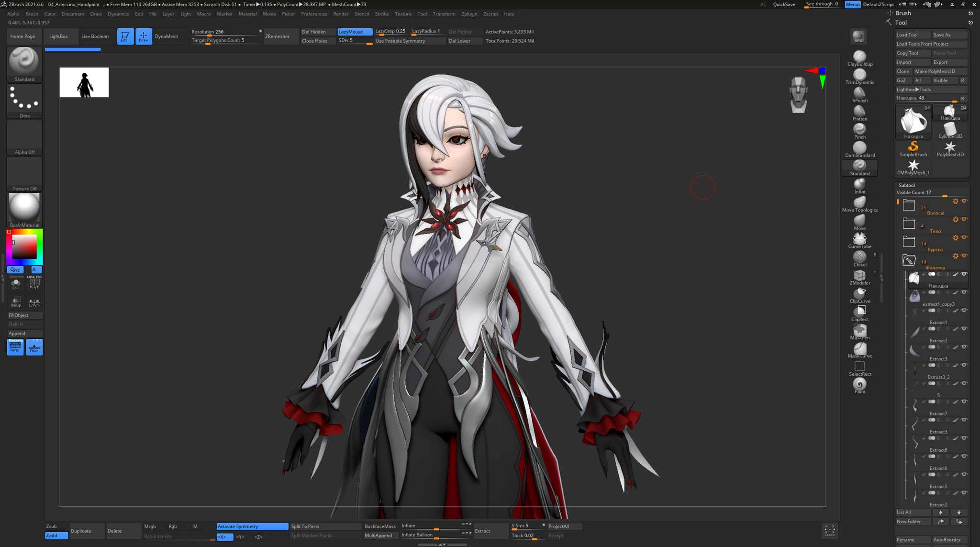Pick the ZModeler brush icon
Viewport: 980px width, 547px height.
click(x=859, y=276)
